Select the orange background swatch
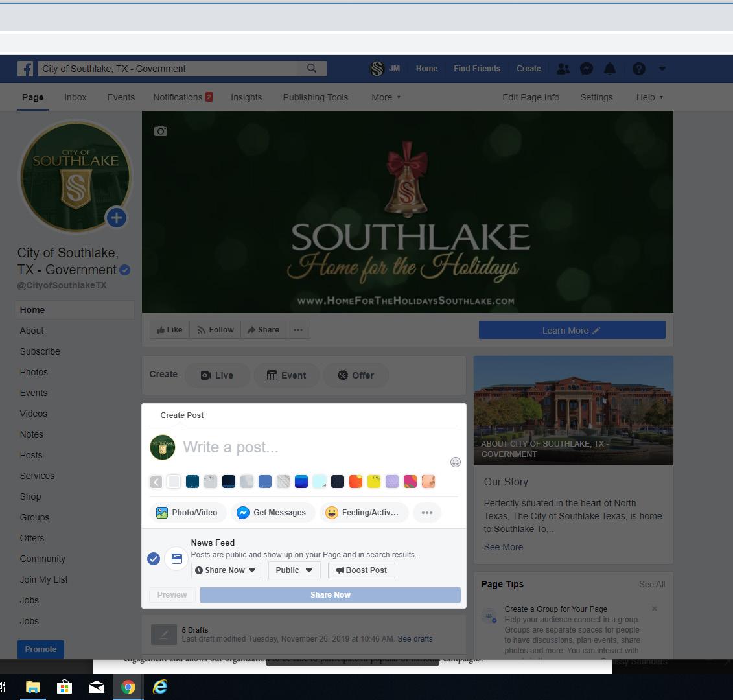Image resolution: width=733 pixels, height=700 pixels. (356, 482)
